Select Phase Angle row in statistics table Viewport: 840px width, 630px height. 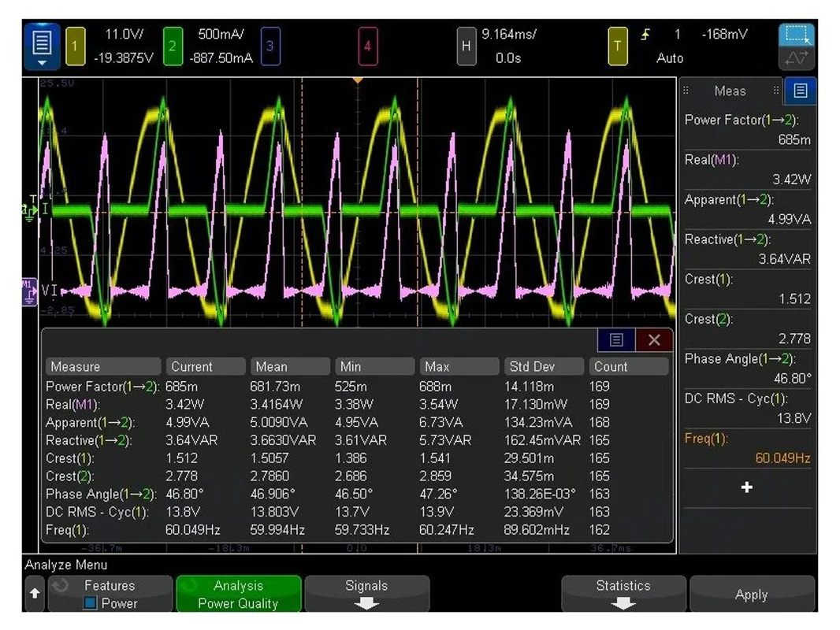[357, 494]
